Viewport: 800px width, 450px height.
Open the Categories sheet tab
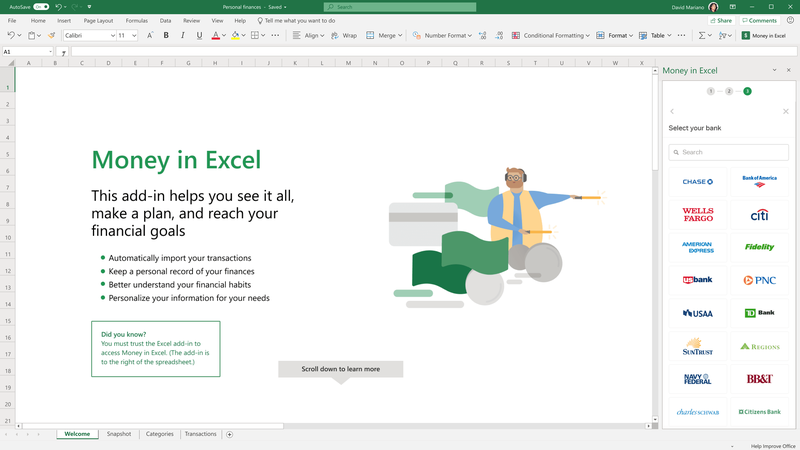coord(160,434)
